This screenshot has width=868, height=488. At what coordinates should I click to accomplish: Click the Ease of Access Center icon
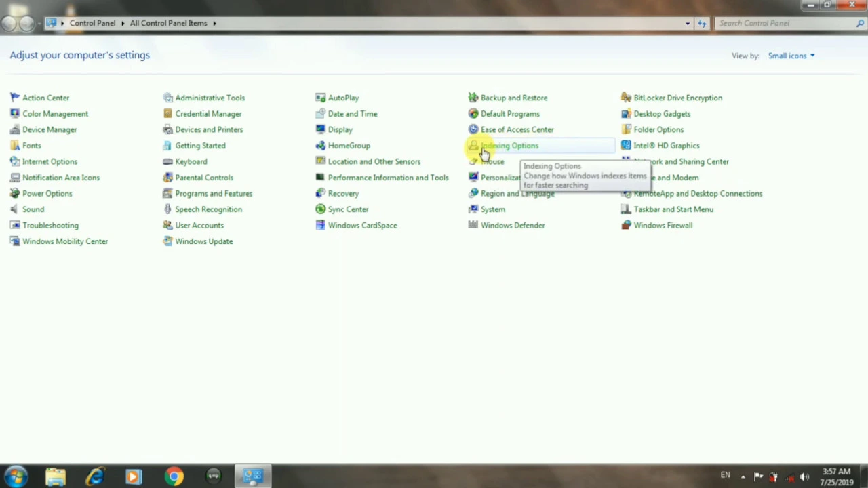tap(473, 129)
